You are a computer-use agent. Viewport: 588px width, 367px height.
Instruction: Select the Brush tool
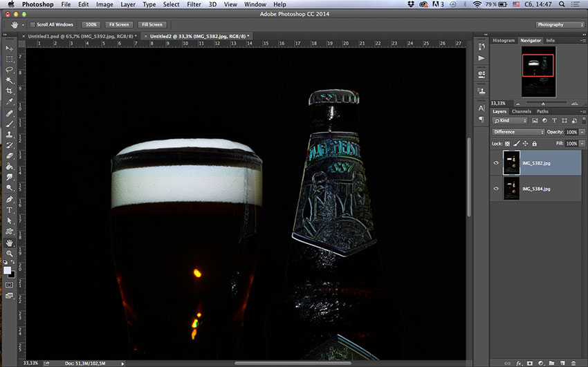point(10,124)
